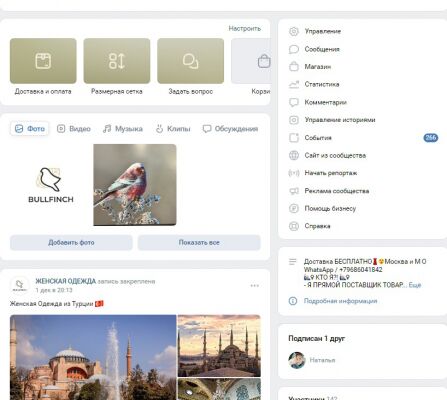Open the Начать репортаж menu item
This screenshot has width=447, height=400.
(x=363, y=173)
